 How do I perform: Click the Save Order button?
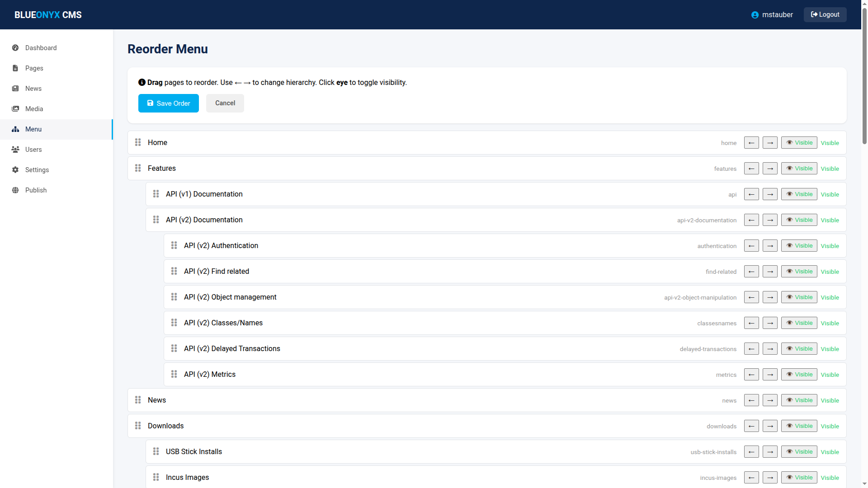tap(168, 103)
